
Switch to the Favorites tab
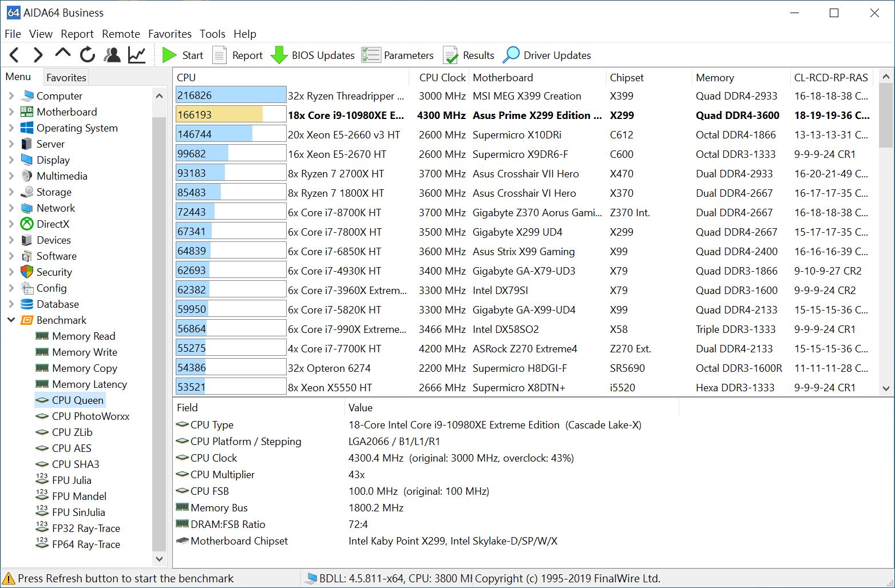point(66,77)
